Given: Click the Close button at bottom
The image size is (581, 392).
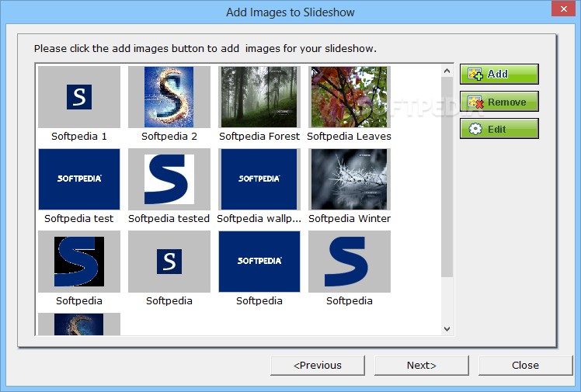Looking at the screenshot, I should coord(525,366).
